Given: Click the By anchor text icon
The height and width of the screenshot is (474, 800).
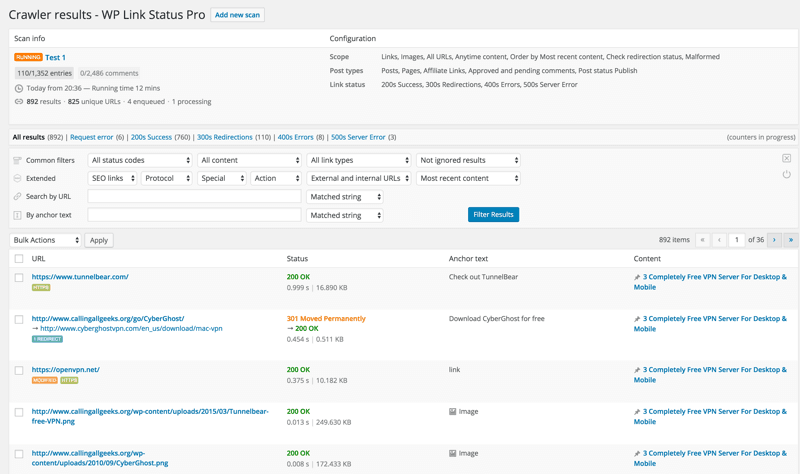Looking at the screenshot, I should coord(17,215).
